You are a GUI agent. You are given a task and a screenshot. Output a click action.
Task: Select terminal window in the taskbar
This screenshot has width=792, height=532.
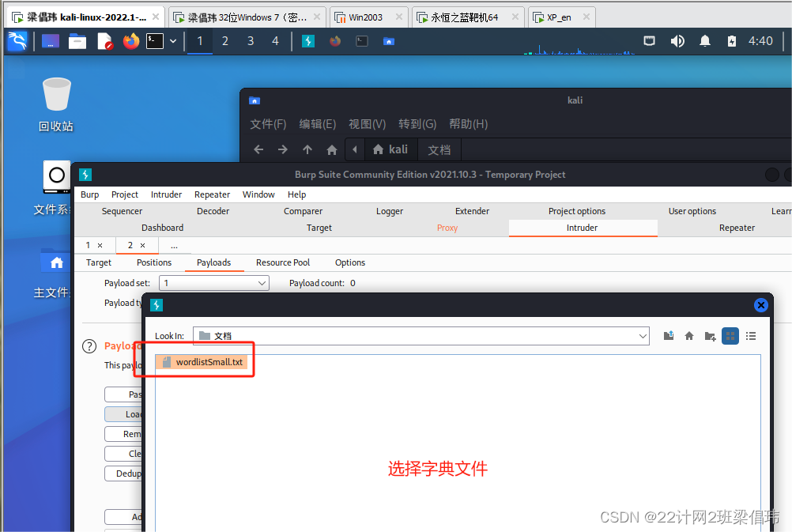362,41
